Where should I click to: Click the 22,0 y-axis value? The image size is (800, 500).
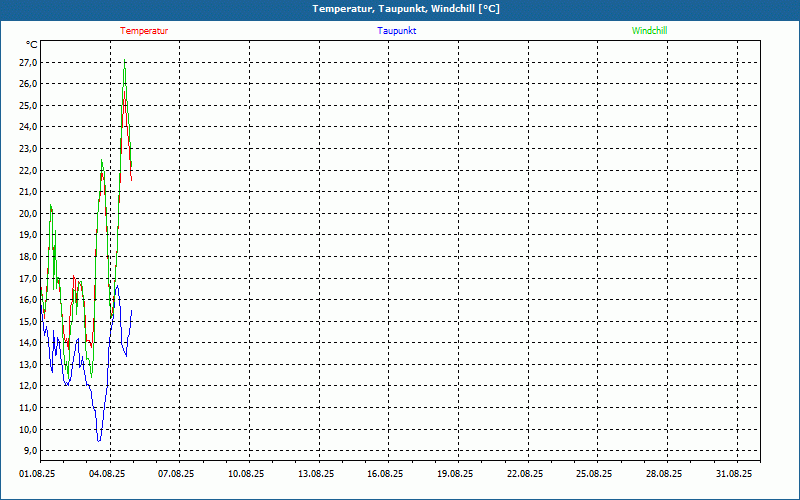(x=28, y=170)
